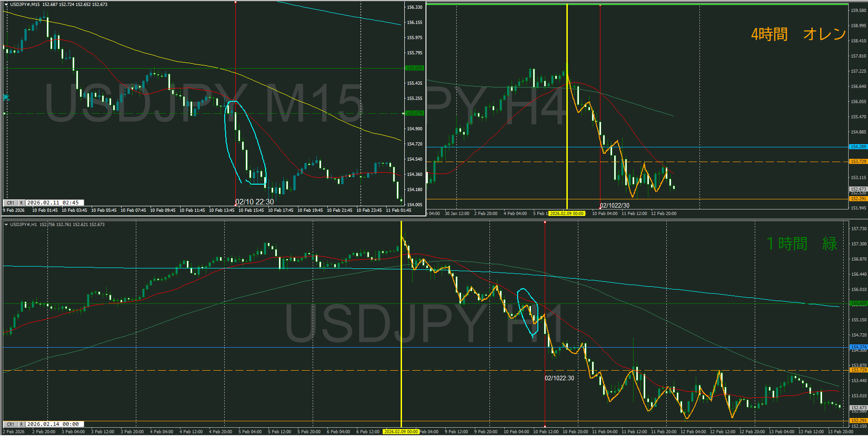Select the yellow 2026.02.09 00:00 marker on H4
Image resolution: width=868 pixels, height=436 pixels.
click(x=566, y=214)
